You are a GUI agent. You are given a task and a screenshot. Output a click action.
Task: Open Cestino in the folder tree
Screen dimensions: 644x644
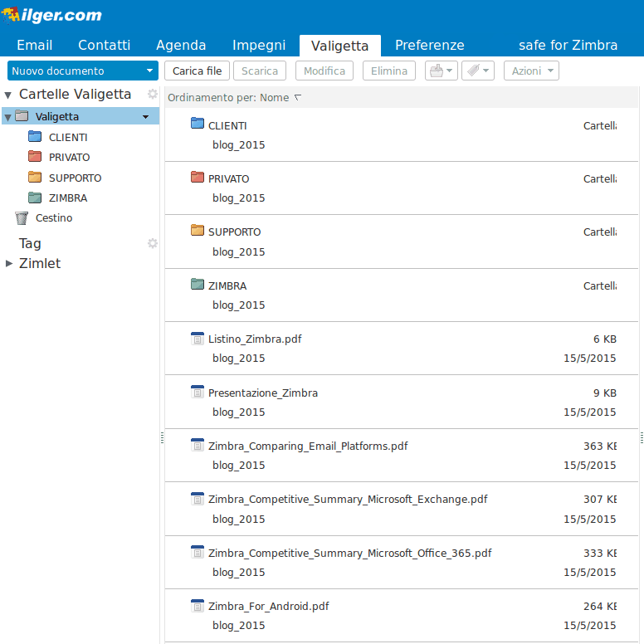(x=54, y=217)
